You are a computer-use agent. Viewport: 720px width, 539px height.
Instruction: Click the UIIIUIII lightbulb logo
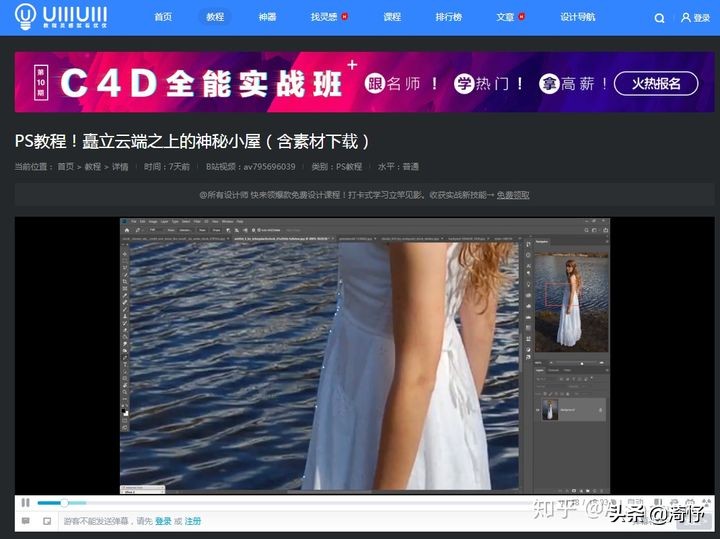pyautogui.click(x=61, y=17)
